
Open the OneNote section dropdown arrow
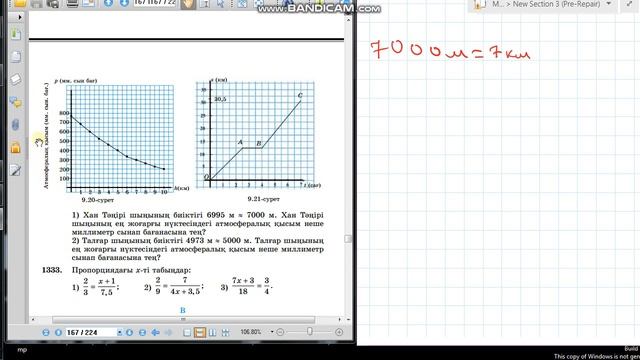[609, 4]
